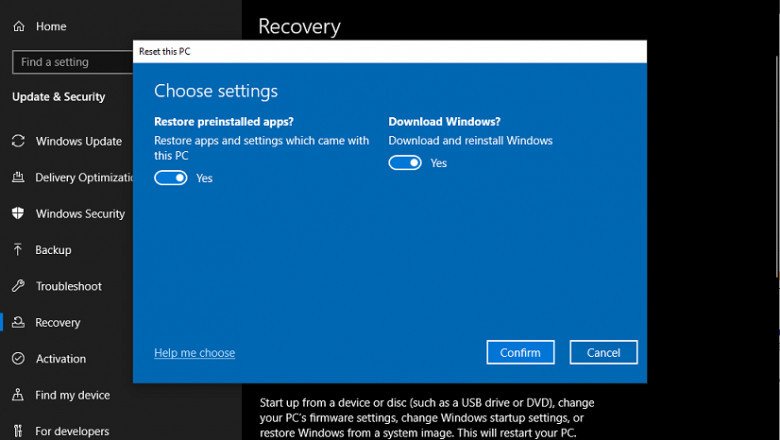The image size is (780, 440).
Task: Select Troubleshoot in the sidebar
Action: 67,286
